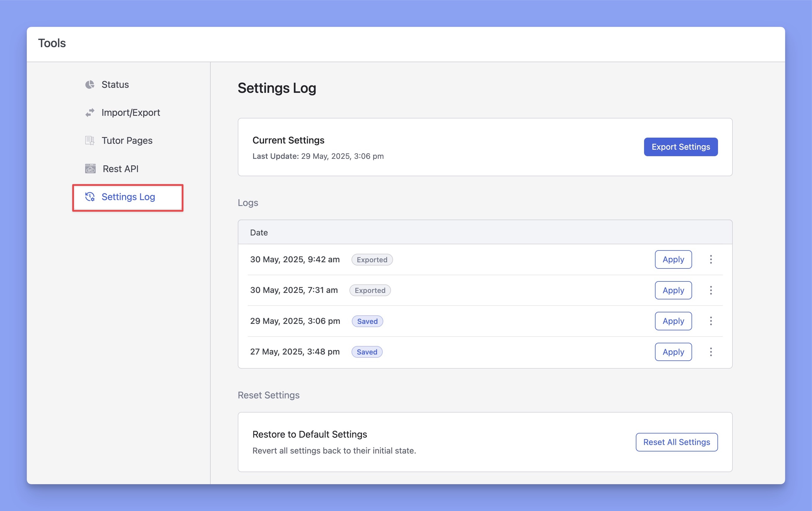This screenshot has height=511, width=812.
Task: Click '27 May, 2025, 3:48 pm' log date
Action: coord(295,352)
